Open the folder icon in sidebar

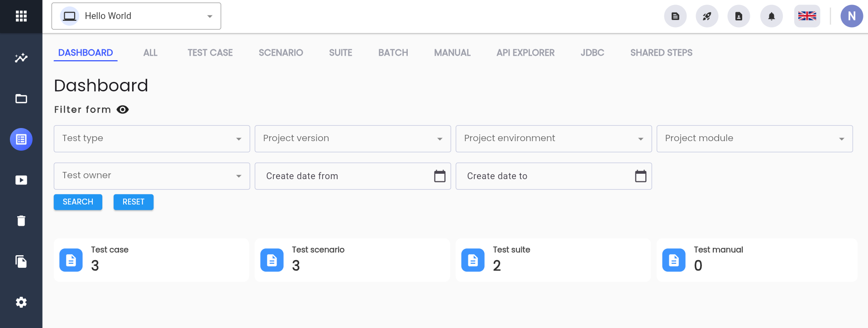click(x=21, y=99)
